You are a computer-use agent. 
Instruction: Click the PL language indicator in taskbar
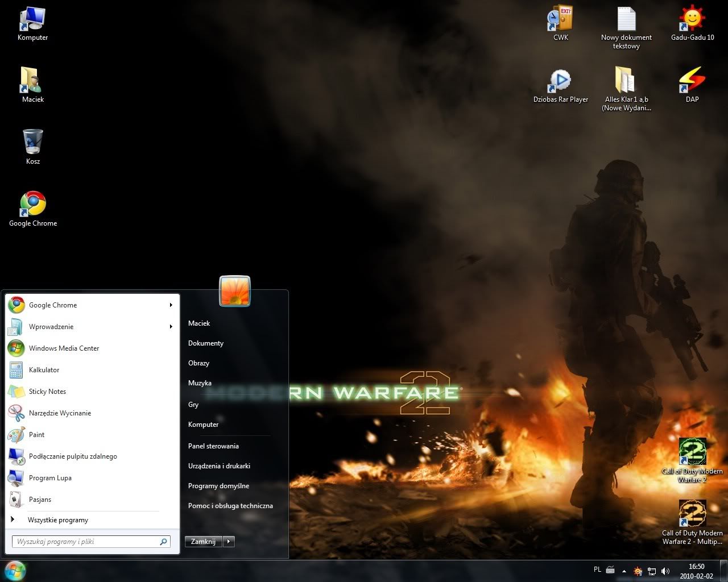click(x=597, y=569)
